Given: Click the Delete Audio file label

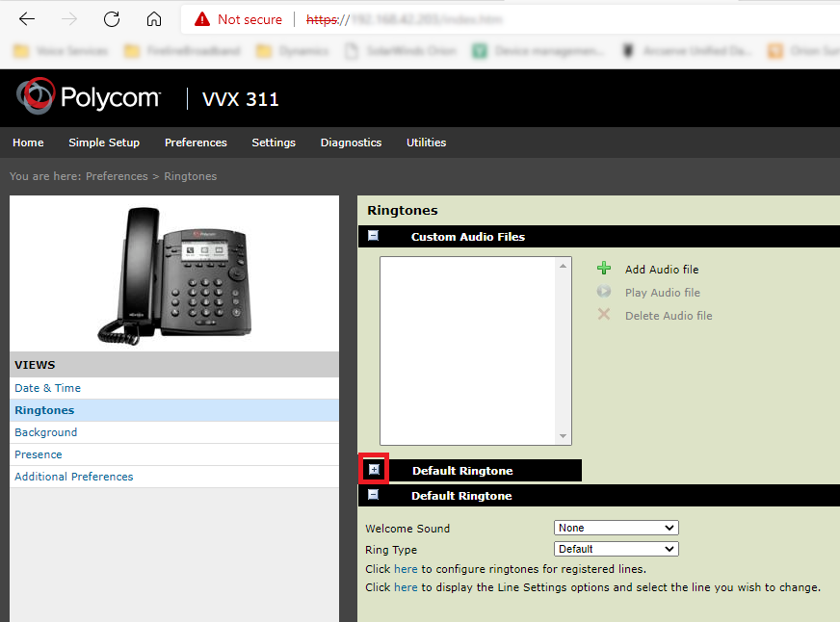Looking at the screenshot, I should 669,316.
